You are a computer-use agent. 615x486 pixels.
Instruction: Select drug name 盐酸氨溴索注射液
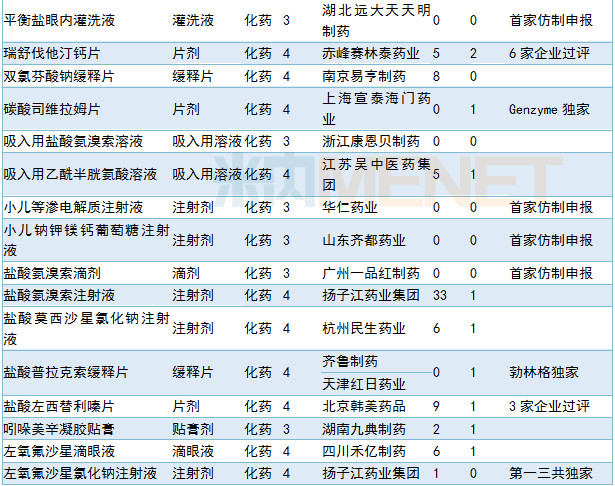click(59, 295)
